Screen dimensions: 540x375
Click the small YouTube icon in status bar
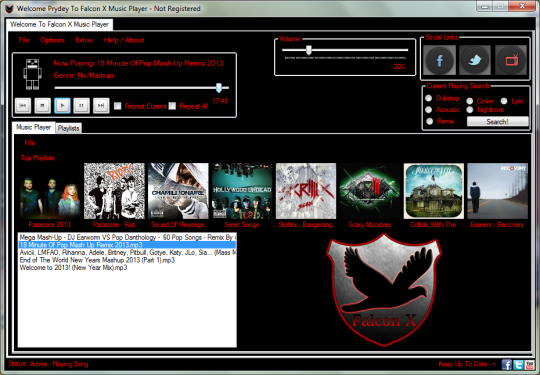pyautogui.click(x=530, y=365)
